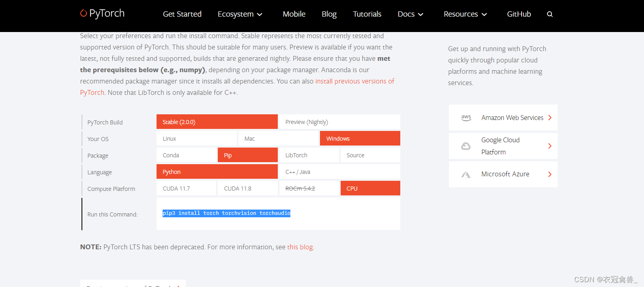The height and width of the screenshot is (287, 644).
Task: Select Conda package option
Action: [187, 155]
